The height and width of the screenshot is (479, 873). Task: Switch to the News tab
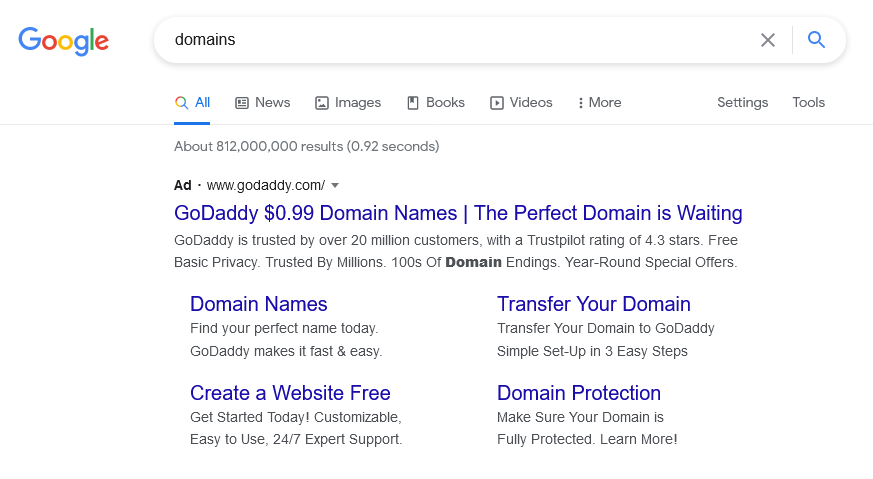(263, 102)
